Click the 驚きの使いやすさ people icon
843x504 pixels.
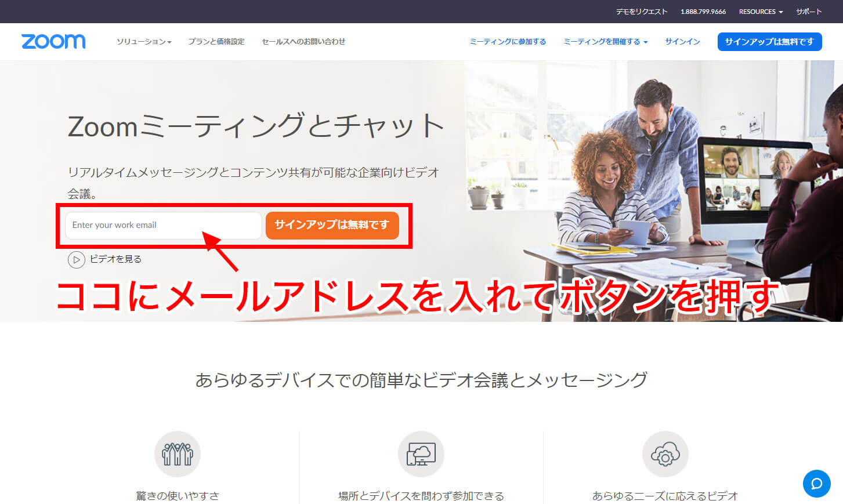click(x=178, y=454)
